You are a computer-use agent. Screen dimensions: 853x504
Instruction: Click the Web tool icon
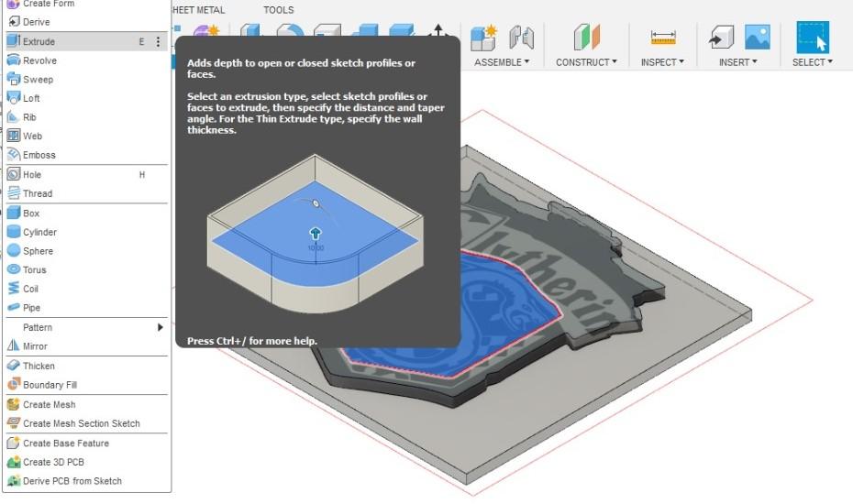(14, 136)
